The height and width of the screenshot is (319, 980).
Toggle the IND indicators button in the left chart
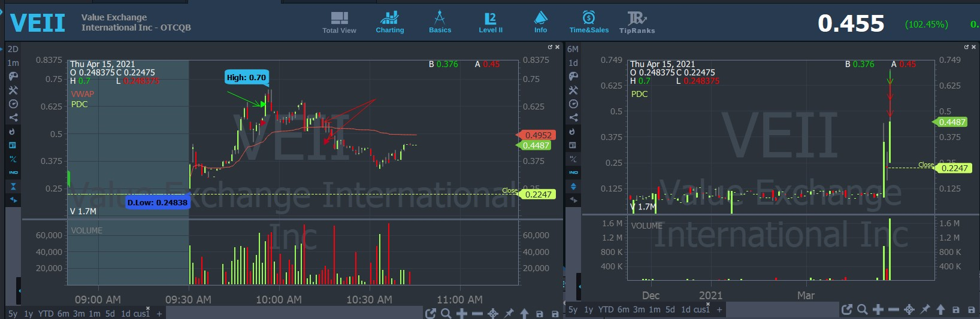pos(13,172)
